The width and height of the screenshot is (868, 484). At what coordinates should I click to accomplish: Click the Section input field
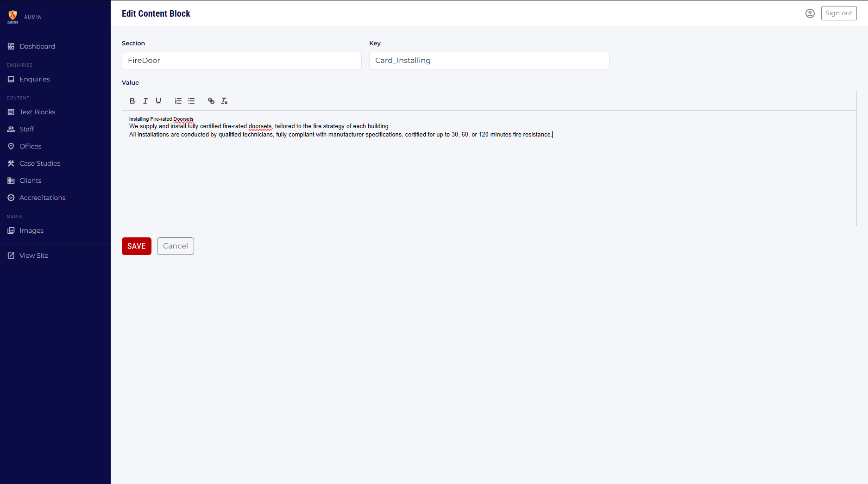coord(241,61)
